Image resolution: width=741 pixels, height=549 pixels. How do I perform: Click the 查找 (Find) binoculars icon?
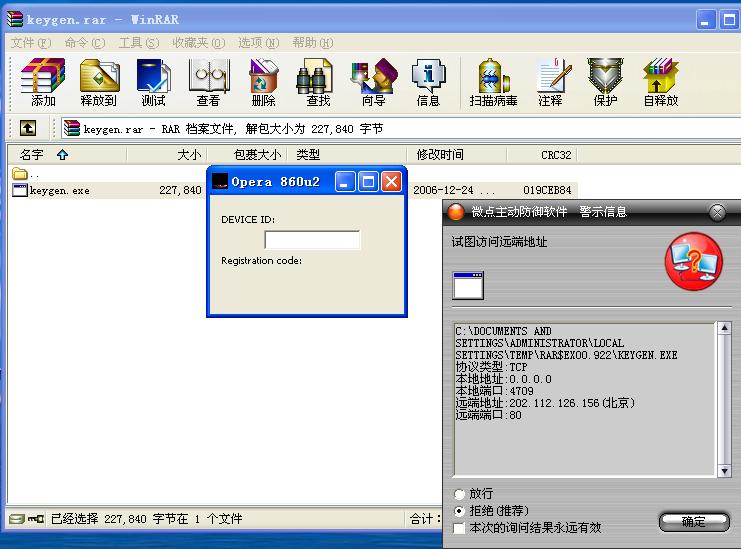coord(318,82)
